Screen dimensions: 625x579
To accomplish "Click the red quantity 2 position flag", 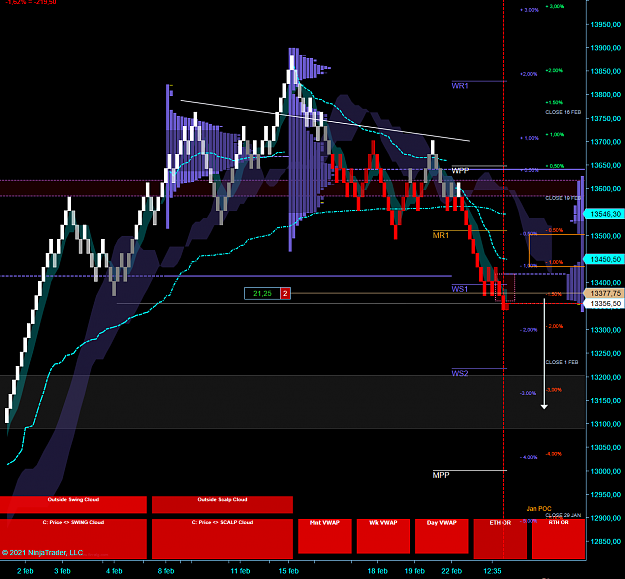I will (285, 294).
